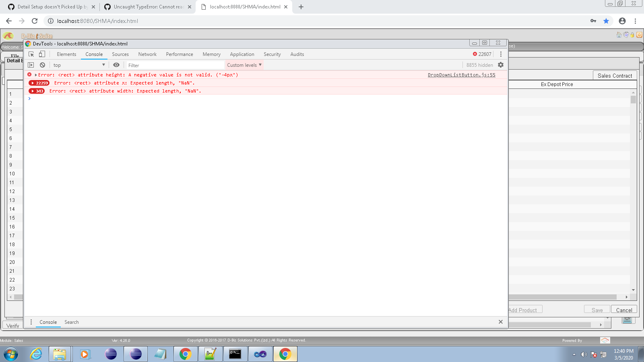The width and height of the screenshot is (644, 362).
Task: Open DevTools console settings gear
Action: coord(501,65)
